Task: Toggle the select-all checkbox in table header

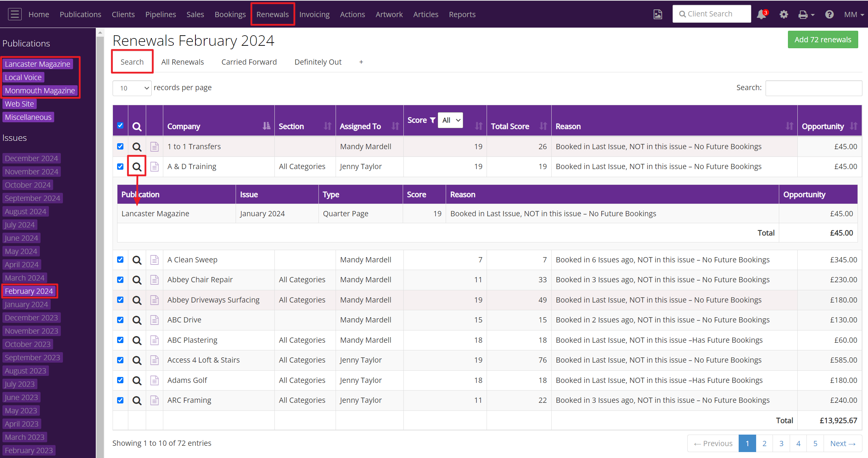Action: tap(120, 125)
